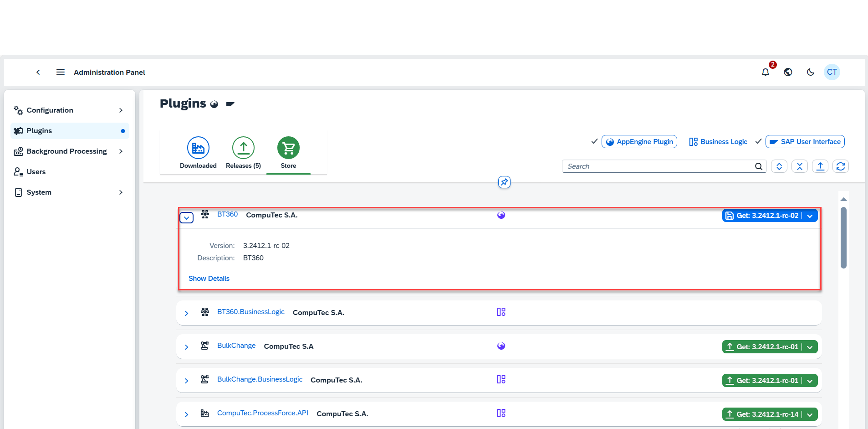Screen dimensions: 868x429
Task: Refresh the plugin list
Action: click(840, 166)
